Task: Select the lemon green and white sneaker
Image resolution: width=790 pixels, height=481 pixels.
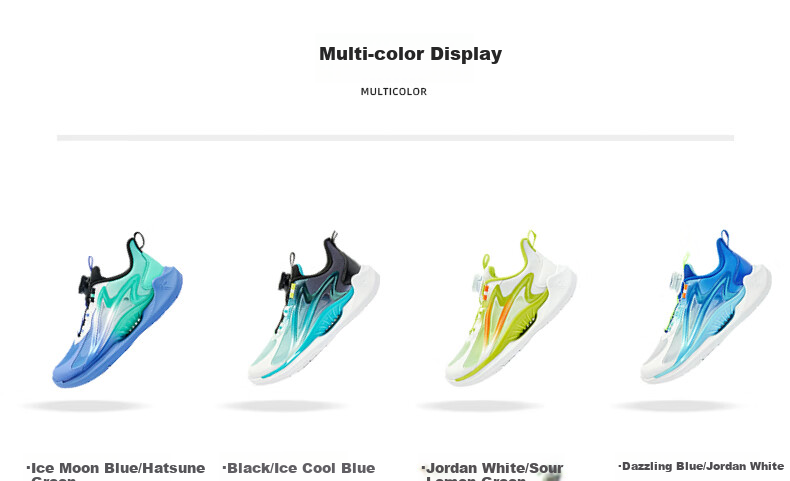Action: pyautogui.click(x=511, y=308)
